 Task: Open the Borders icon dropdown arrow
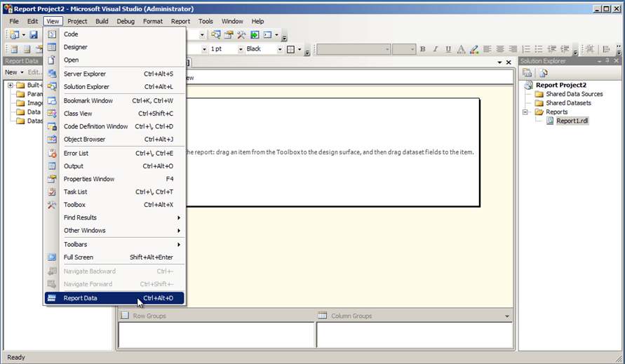300,49
